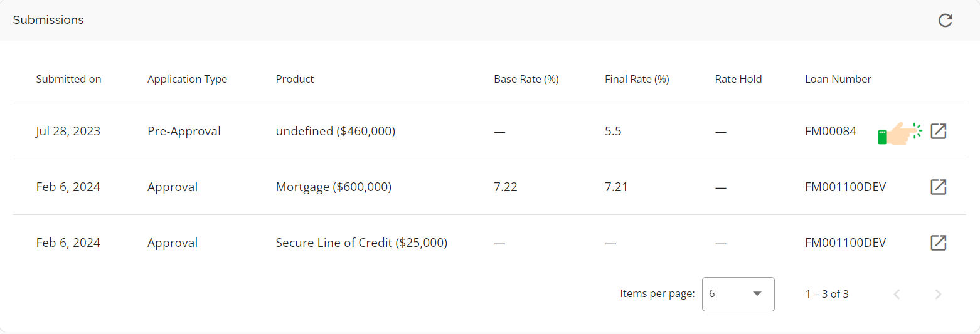Open the Secure Line of Credit submission icon
The height and width of the screenshot is (334, 980).
pos(938,243)
